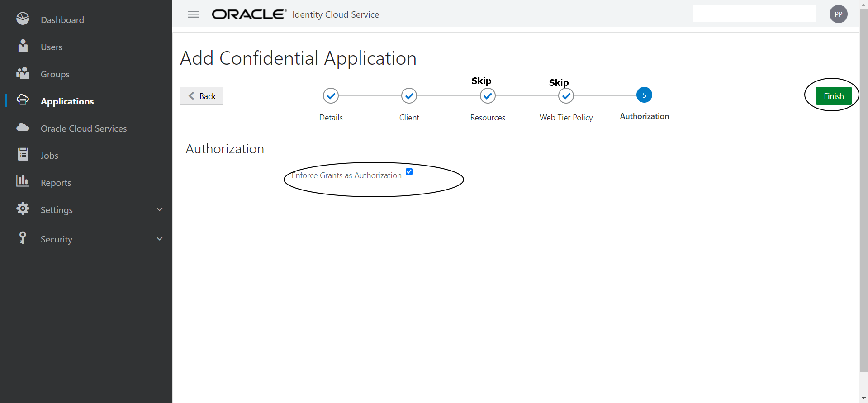868x403 pixels.
Task: Click the Settings gear icon
Action: (23, 209)
